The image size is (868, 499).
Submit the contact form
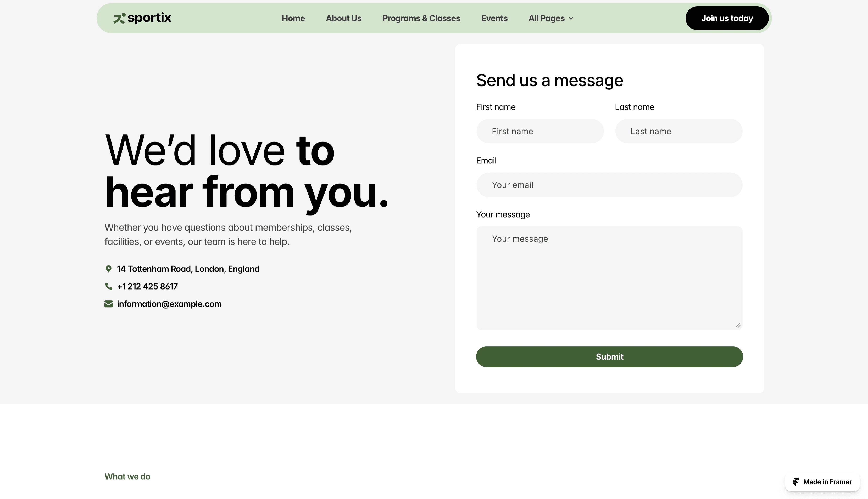609,357
